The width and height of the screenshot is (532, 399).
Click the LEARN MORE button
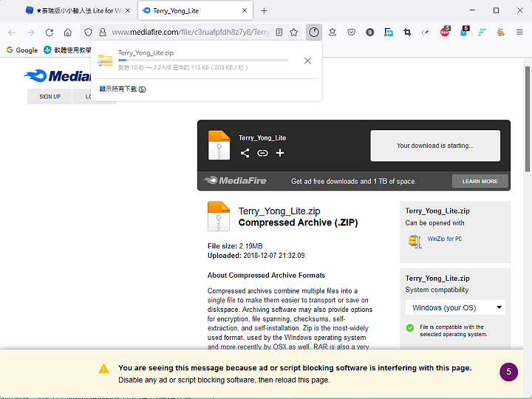click(480, 182)
